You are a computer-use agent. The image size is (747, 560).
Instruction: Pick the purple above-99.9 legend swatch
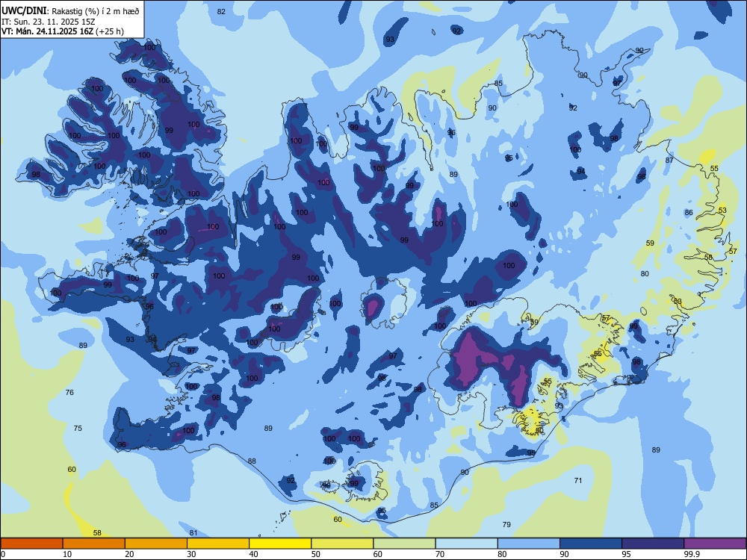tap(715, 544)
